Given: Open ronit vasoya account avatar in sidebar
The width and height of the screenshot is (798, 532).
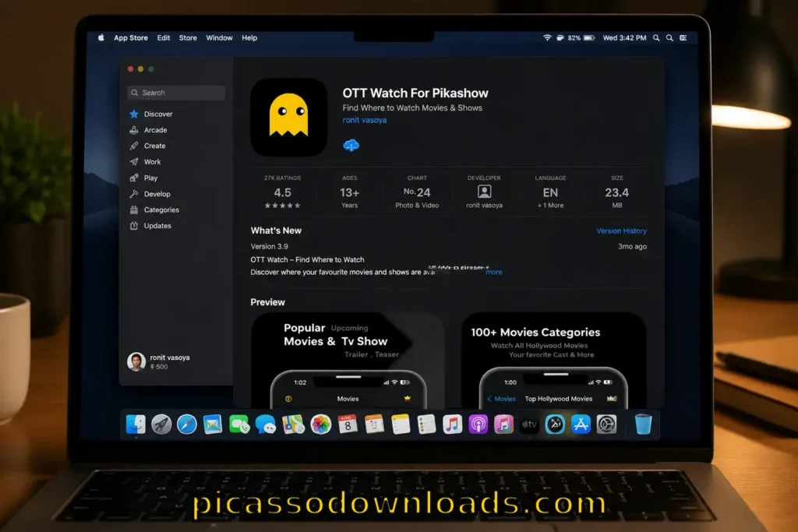Looking at the screenshot, I should click(x=136, y=361).
